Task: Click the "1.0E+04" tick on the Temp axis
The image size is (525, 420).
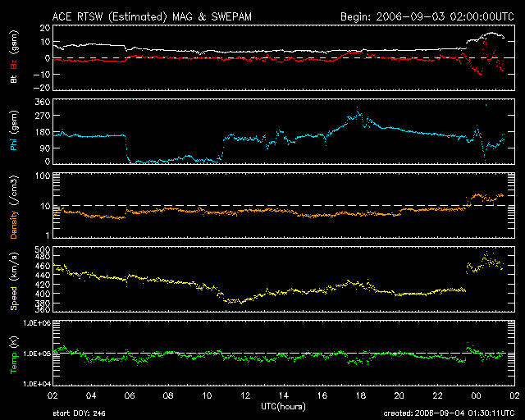Action: pyautogui.click(x=37, y=384)
